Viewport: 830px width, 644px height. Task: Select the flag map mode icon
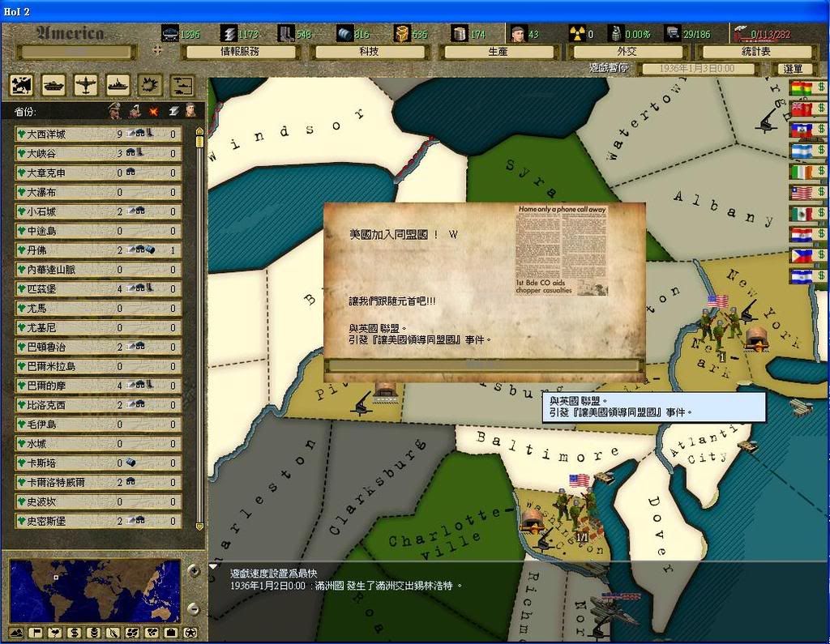pos(36,632)
